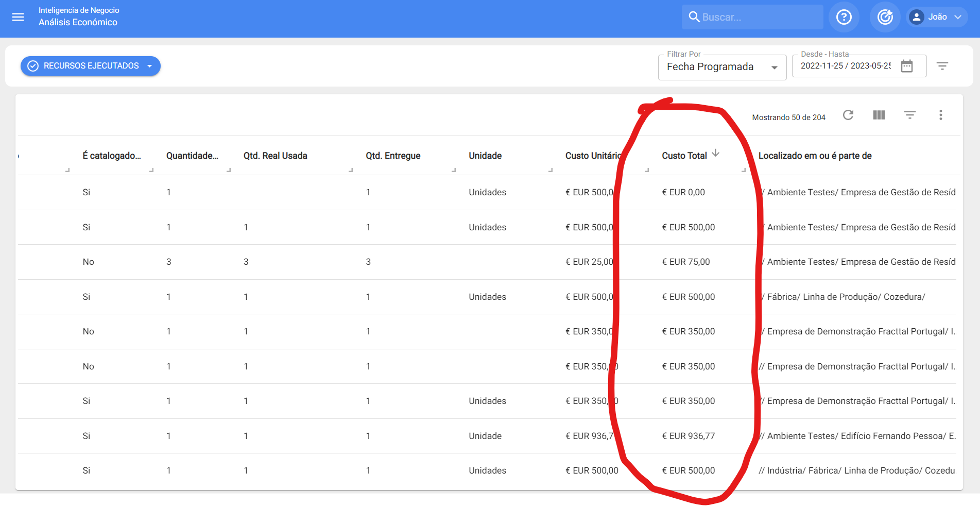Select the EUR 936,77 Custo Total cell
The width and height of the screenshot is (980, 506).
(x=689, y=436)
